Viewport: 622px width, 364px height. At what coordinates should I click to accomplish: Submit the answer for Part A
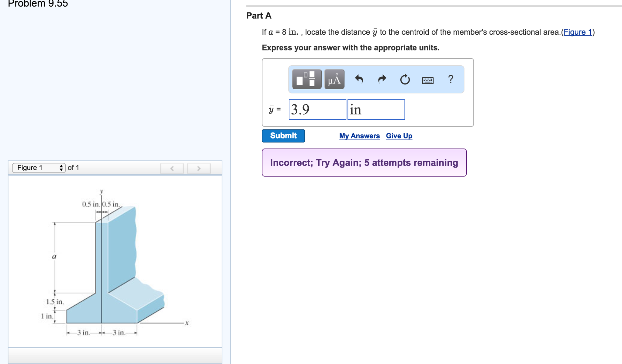click(x=283, y=136)
